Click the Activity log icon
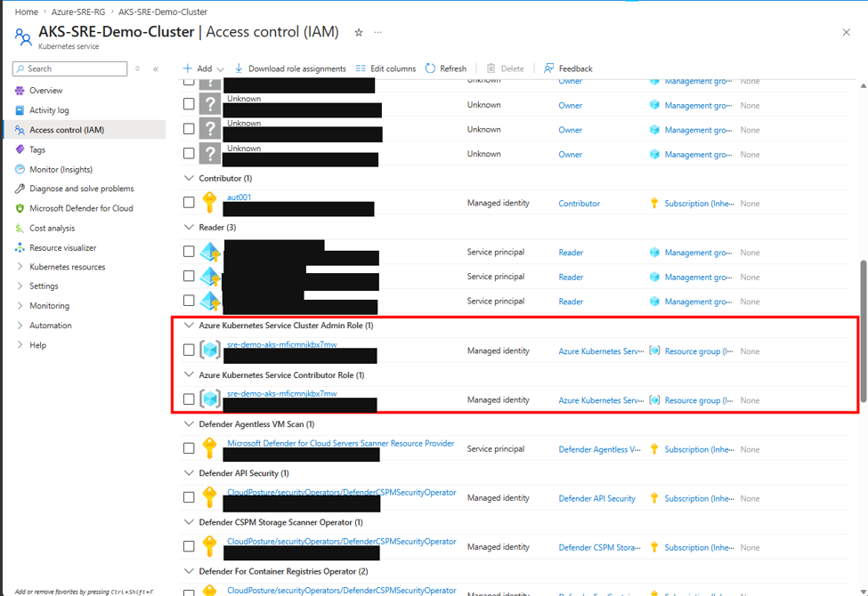 click(x=20, y=110)
